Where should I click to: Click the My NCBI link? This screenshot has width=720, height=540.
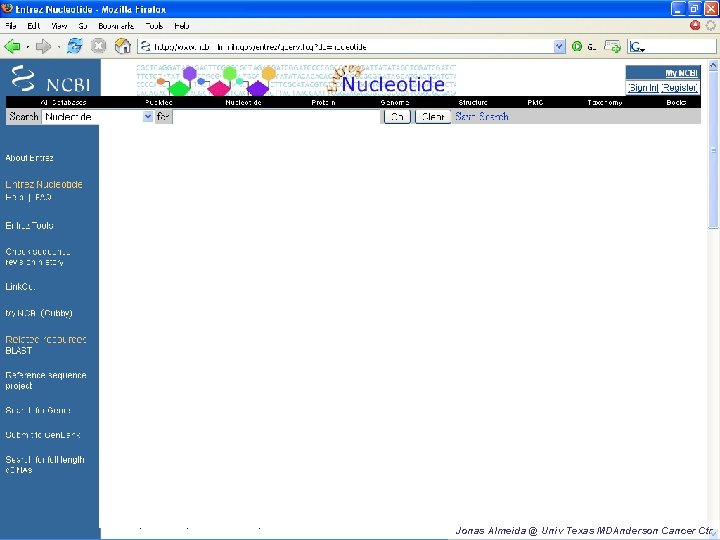coord(681,73)
